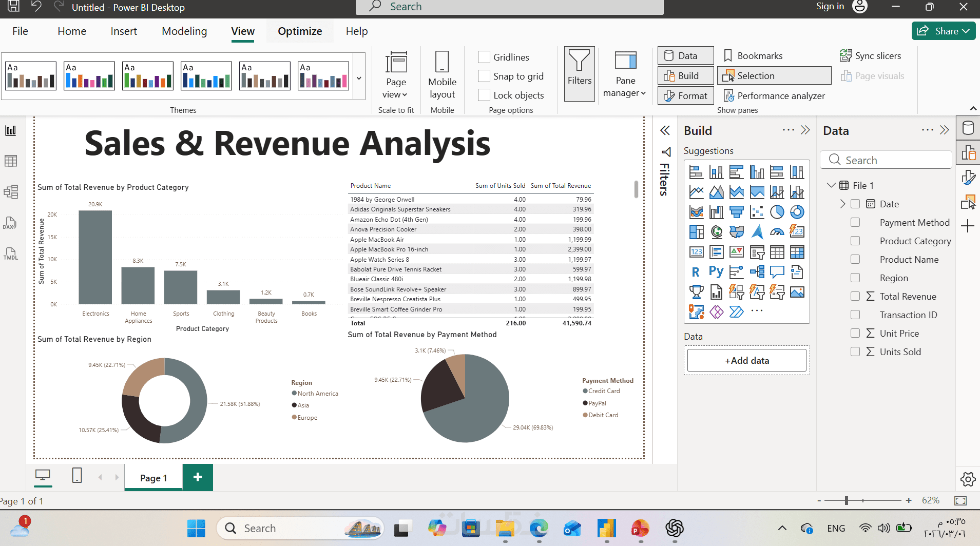Expand the Date field hierarchy

pyautogui.click(x=842, y=204)
